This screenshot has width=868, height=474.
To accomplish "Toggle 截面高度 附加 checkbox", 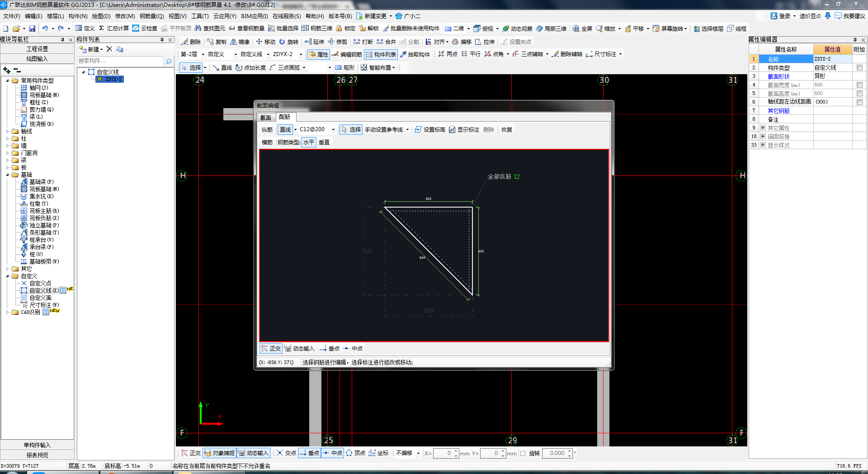I will click(x=859, y=93).
